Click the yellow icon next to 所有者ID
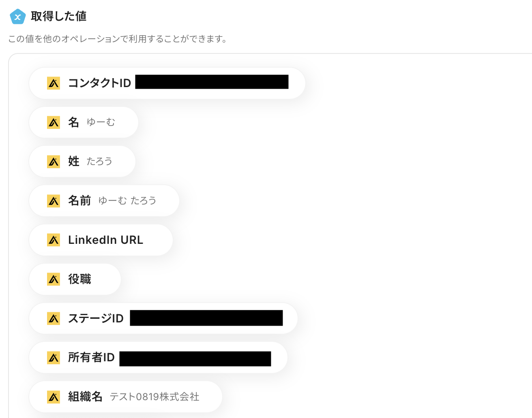Image resolution: width=532 pixels, height=418 pixels. coord(54,358)
